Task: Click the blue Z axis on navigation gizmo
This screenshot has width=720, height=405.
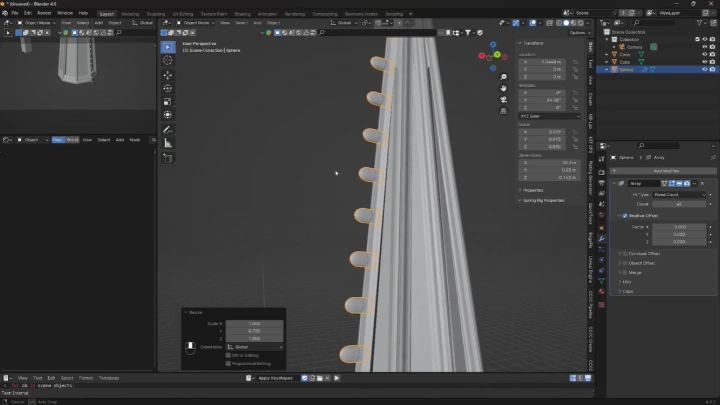Action: click(493, 45)
